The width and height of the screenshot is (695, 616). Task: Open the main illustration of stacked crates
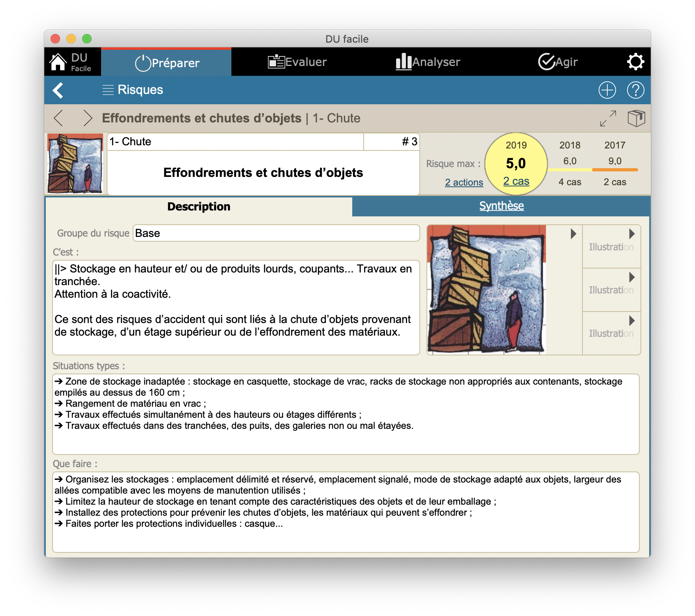pos(487,290)
